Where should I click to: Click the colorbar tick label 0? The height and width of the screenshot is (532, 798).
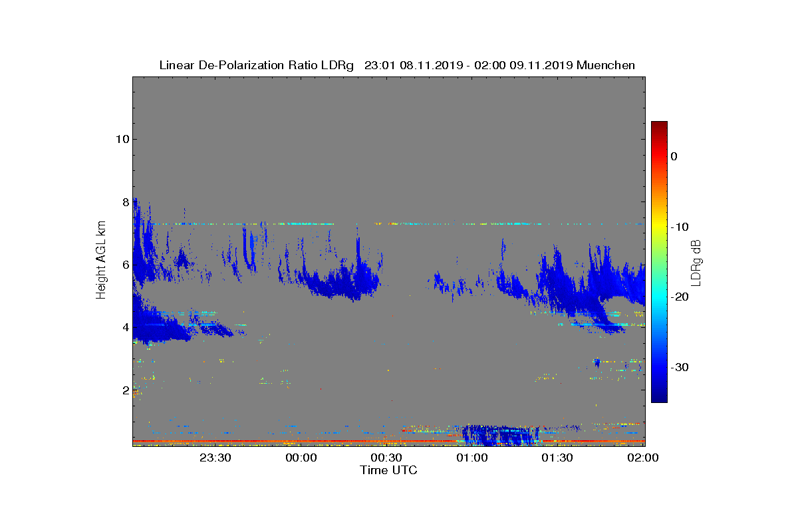tap(674, 156)
